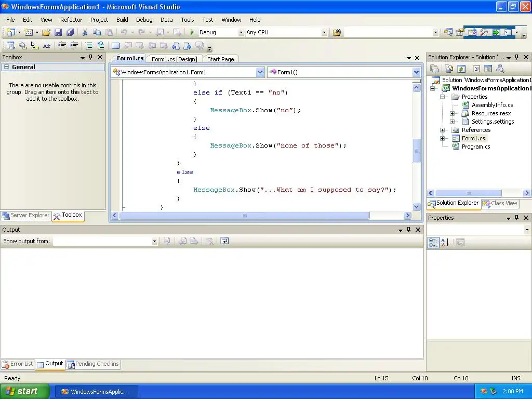Click the Find combo box input field
Viewport: 532px width, 399px height.
point(389,33)
